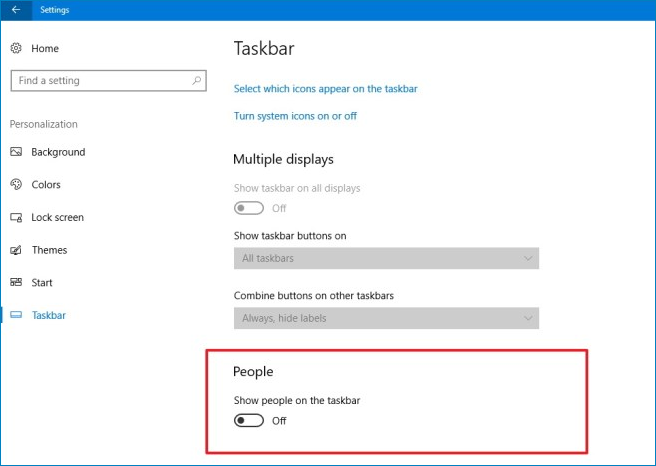Image resolution: width=656 pixels, height=466 pixels.
Task: Click the Home gear icon
Action: coord(16,48)
